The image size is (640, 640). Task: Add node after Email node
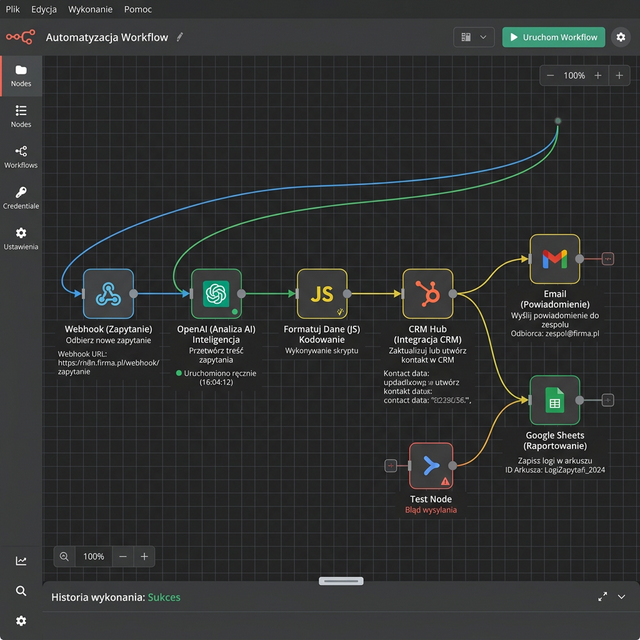608,259
